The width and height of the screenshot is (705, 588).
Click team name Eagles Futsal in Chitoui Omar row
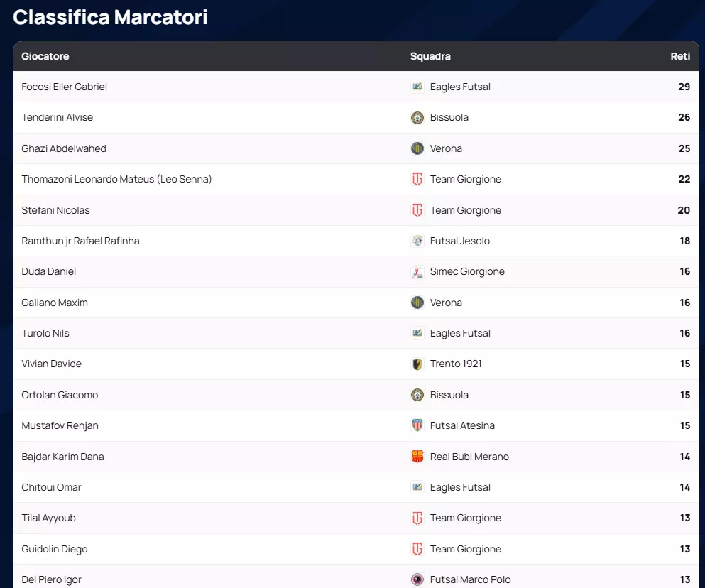click(x=460, y=487)
